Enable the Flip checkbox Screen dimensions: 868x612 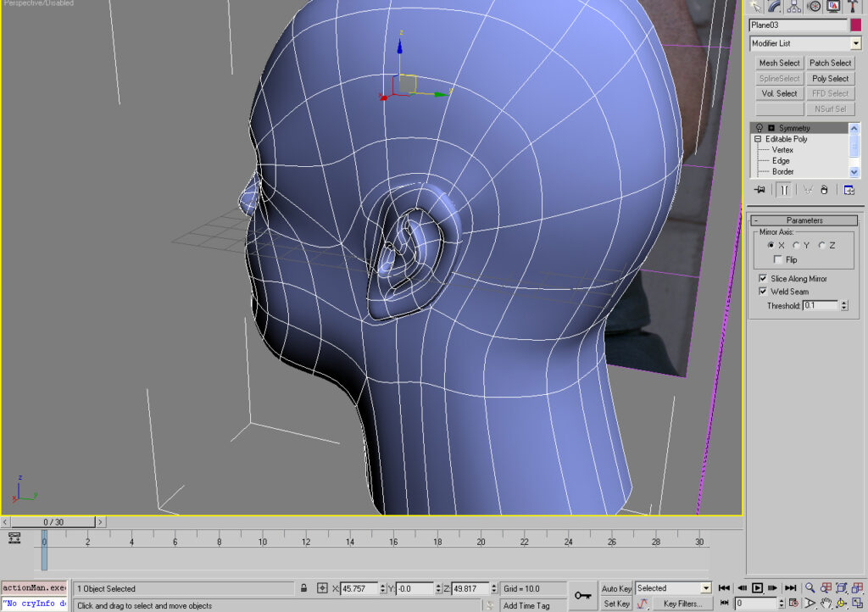tap(778, 259)
